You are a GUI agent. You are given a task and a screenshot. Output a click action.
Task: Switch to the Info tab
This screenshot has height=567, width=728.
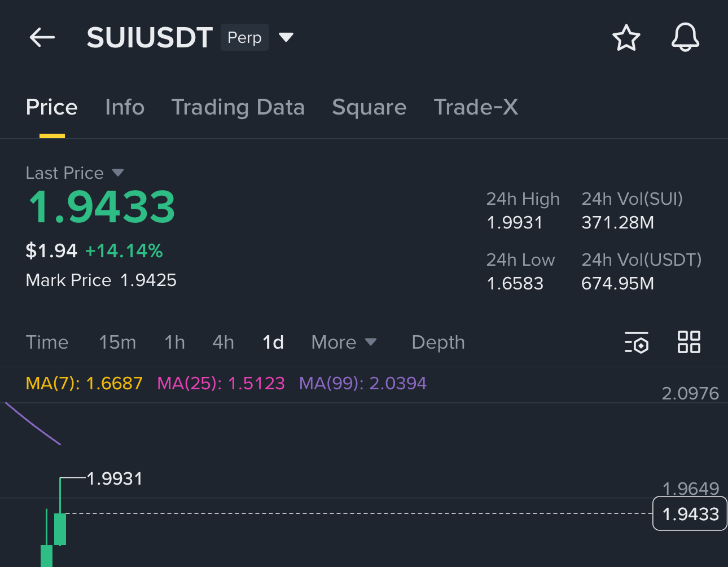pos(125,107)
